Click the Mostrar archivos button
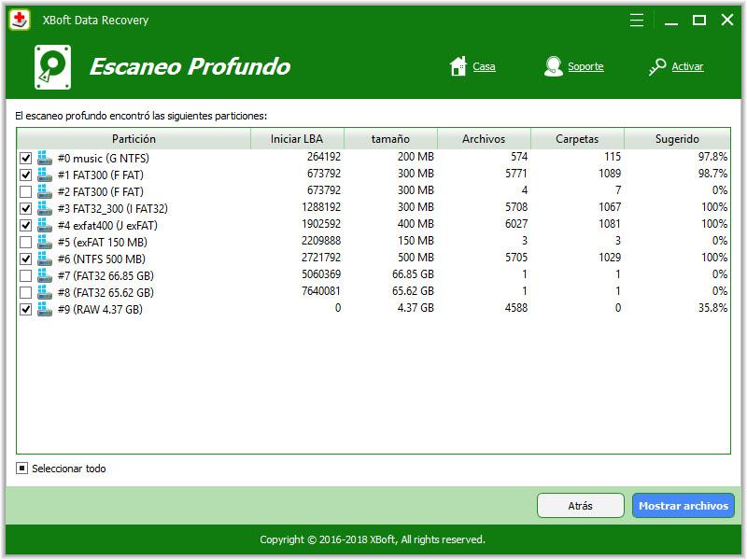This screenshot has width=747, height=560. [x=684, y=505]
